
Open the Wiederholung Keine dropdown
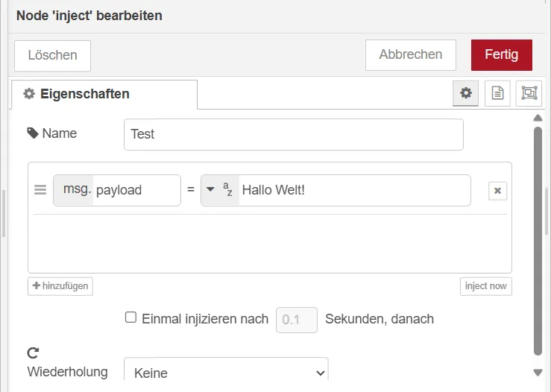pyautogui.click(x=225, y=372)
